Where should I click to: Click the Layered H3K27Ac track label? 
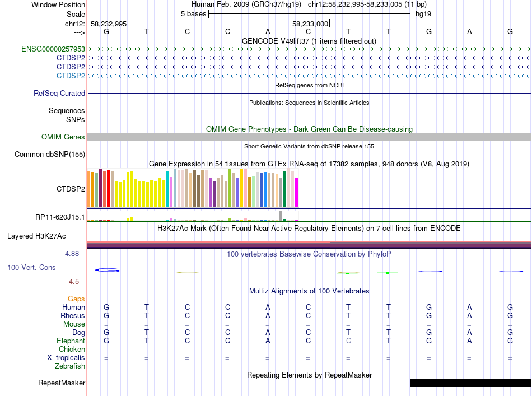(36, 236)
